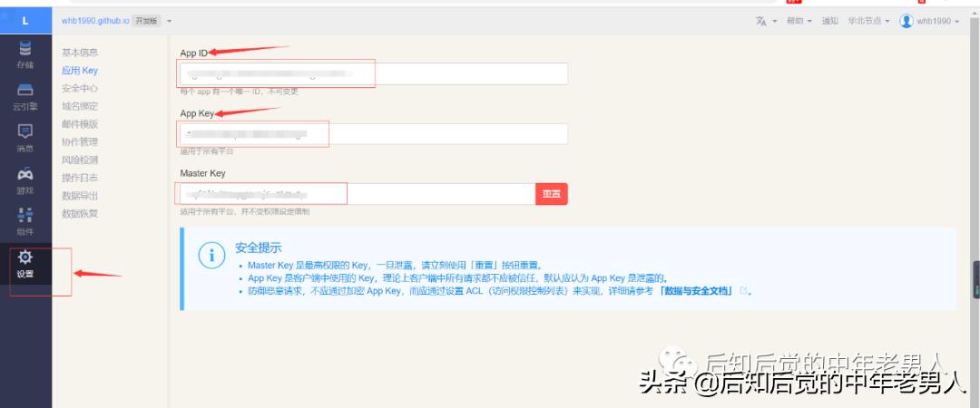Open 数据导出 menu item

[x=80, y=196]
